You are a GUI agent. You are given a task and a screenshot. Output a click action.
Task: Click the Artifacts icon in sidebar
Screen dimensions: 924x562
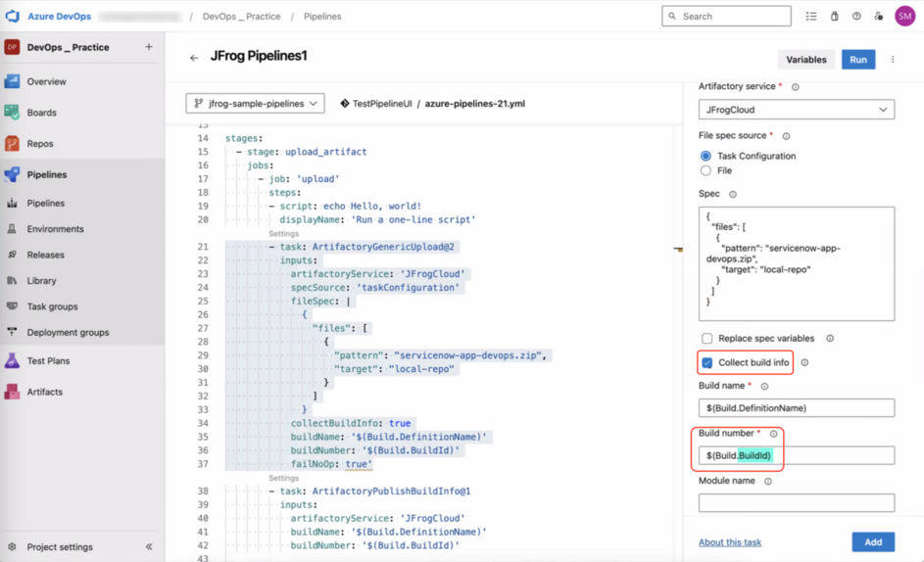click(12, 392)
